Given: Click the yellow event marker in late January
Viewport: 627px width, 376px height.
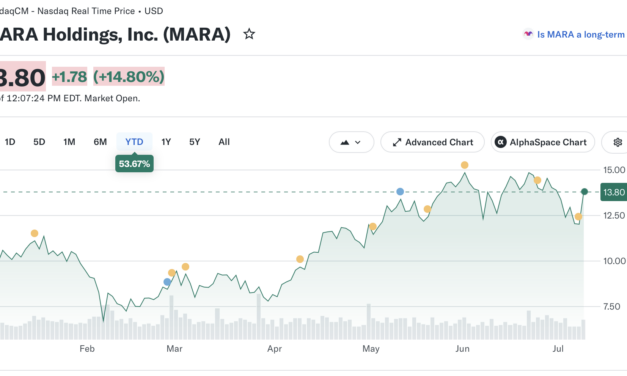Looking at the screenshot, I should tap(34, 233).
